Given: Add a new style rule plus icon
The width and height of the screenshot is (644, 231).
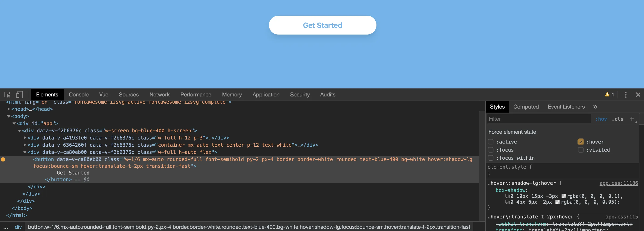Looking at the screenshot, I should (x=632, y=119).
